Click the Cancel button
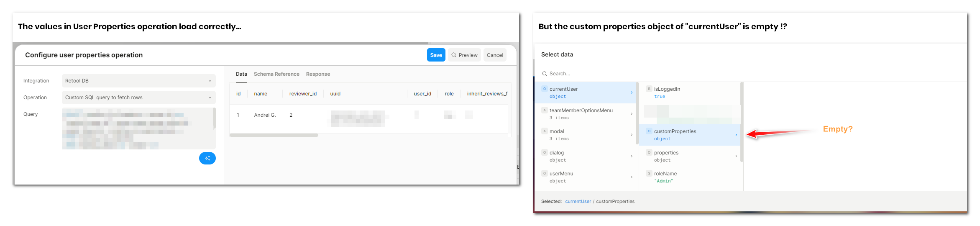This screenshot has height=226, width=980. click(494, 55)
